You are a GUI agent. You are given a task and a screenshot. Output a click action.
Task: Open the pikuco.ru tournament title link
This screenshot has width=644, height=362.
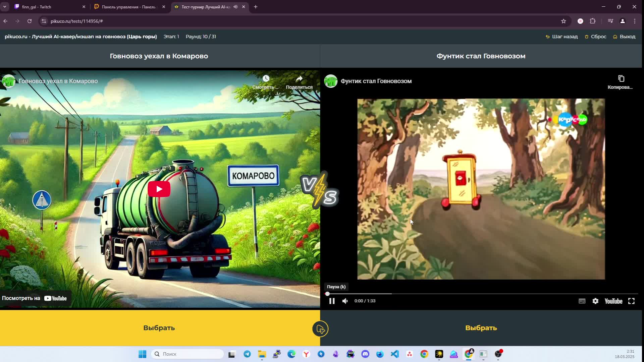pyautogui.click(x=80, y=37)
